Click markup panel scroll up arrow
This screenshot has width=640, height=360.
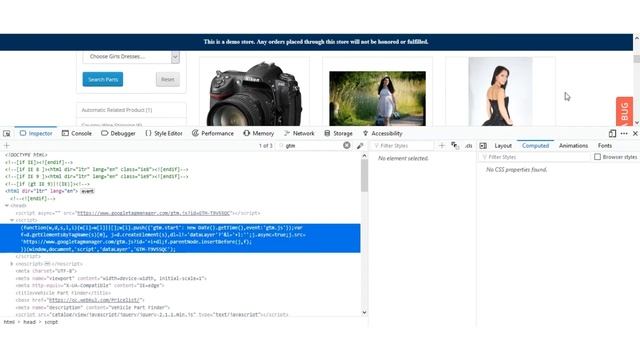[x=364, y=156]
